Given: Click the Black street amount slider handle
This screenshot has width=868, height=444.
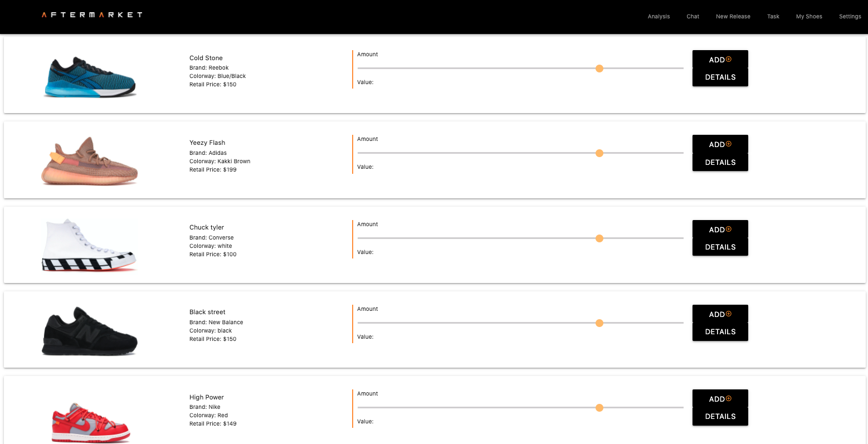Looking at the screenshot, I should click(x=599, y=323).
